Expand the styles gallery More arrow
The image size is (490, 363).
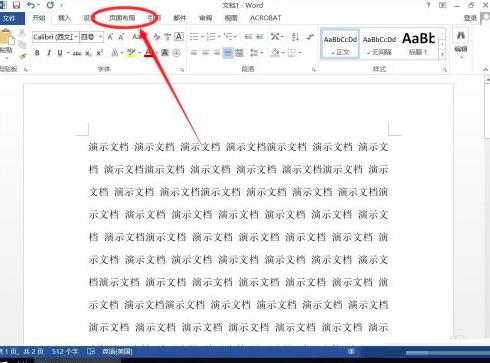pyautogui.click(x=442, y=55)
